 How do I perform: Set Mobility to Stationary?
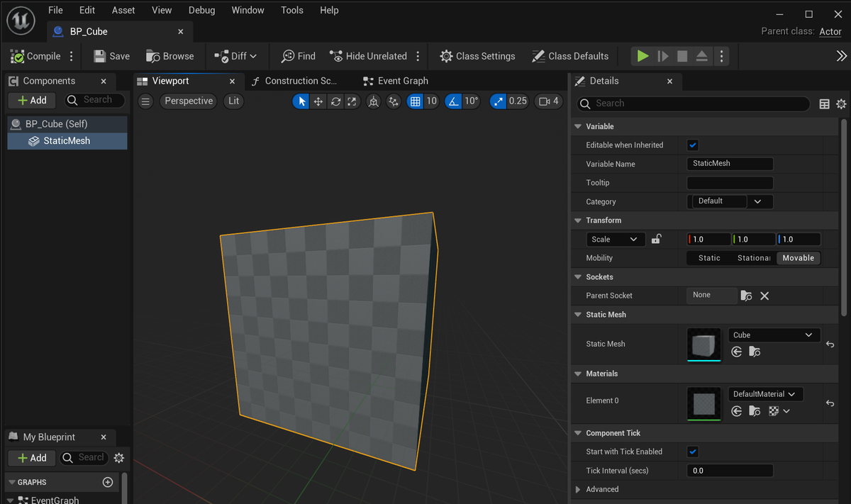[x=754, y=258]
